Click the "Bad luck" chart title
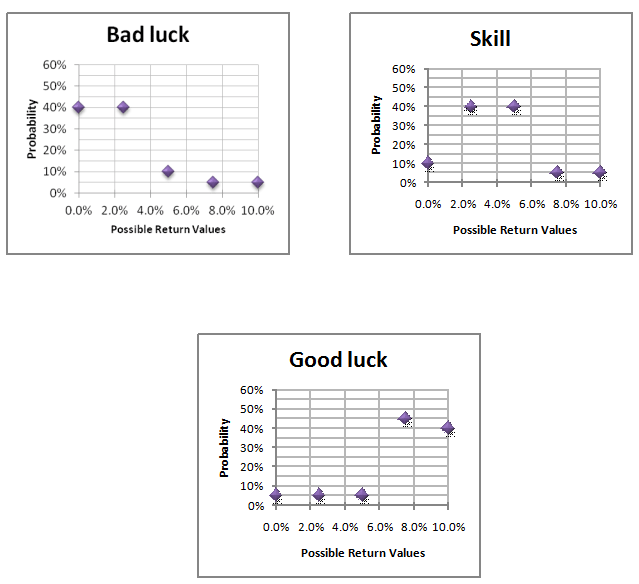Image resolution: width=639 pixels, height=584 pixels. pyautogui.click(x=148, y=35)
